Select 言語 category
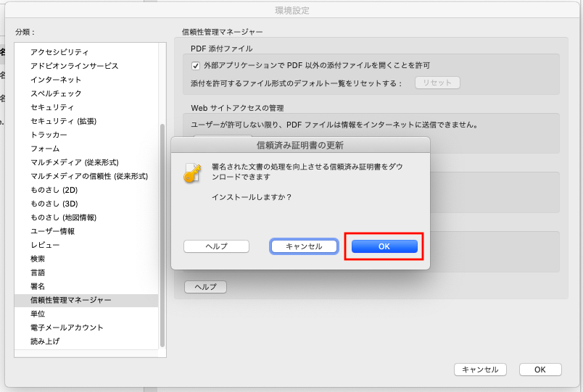This screenshot has height=392, width=583. [86, 272]
